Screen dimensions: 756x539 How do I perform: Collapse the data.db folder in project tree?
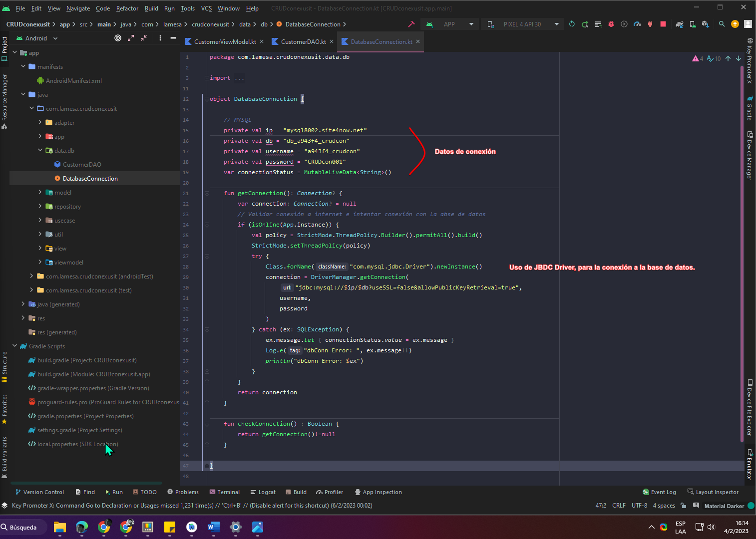pyautogui.click(x=40, y=150)
